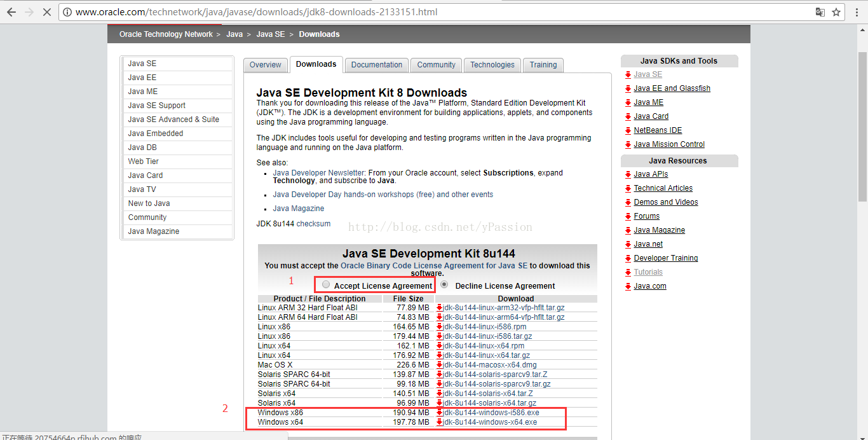This screenshot has height=440, width=868.
Task: Download jdk-8u144-windows-x64.exe
Action: [490, 422]
